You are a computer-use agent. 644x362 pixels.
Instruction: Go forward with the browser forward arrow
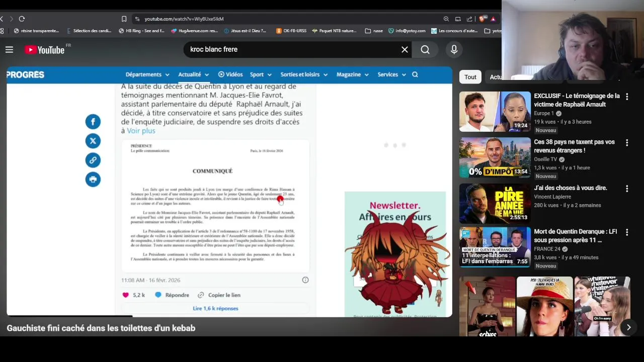coord(11,19)
